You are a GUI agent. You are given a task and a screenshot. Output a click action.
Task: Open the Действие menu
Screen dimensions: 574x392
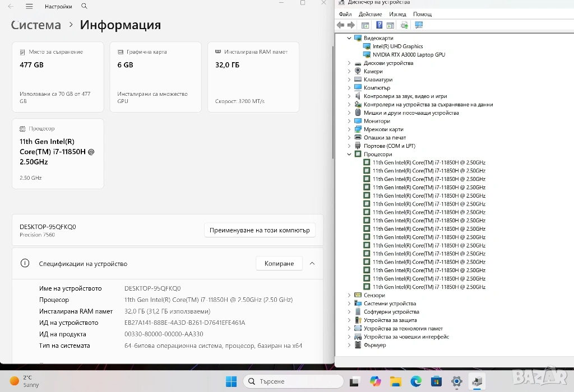click(370, 14)
